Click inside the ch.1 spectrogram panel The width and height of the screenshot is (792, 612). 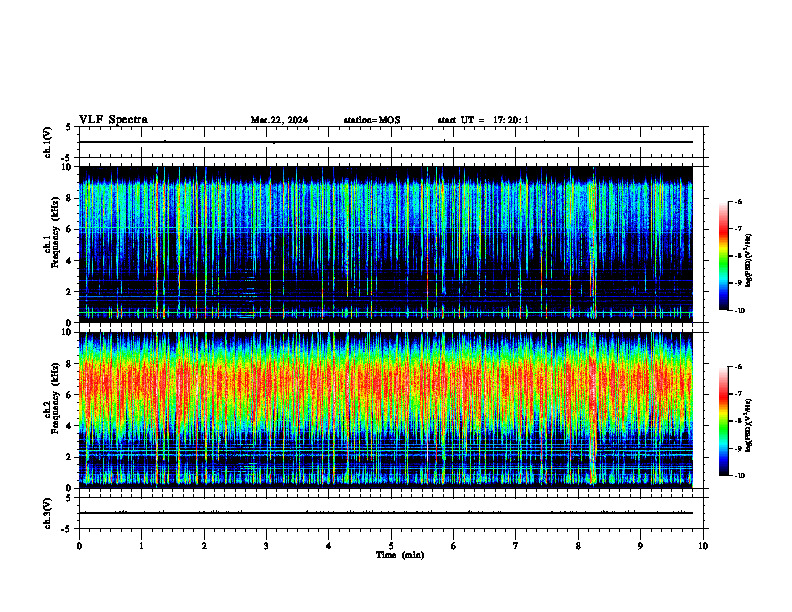386,244
